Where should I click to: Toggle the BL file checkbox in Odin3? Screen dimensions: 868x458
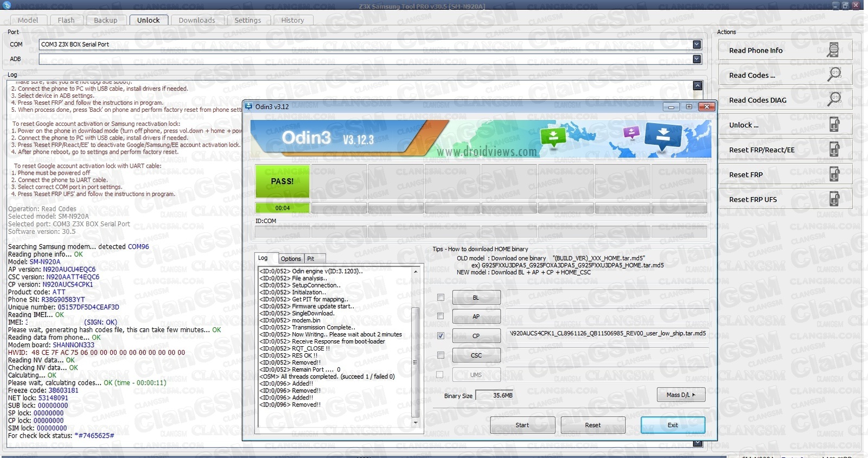click(x=441, y=297)
